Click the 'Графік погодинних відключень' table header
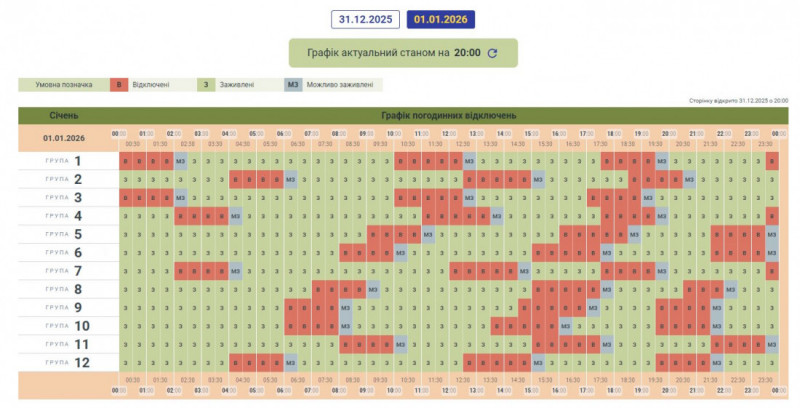This screenshot has height=408, width=800. (449, 115)
